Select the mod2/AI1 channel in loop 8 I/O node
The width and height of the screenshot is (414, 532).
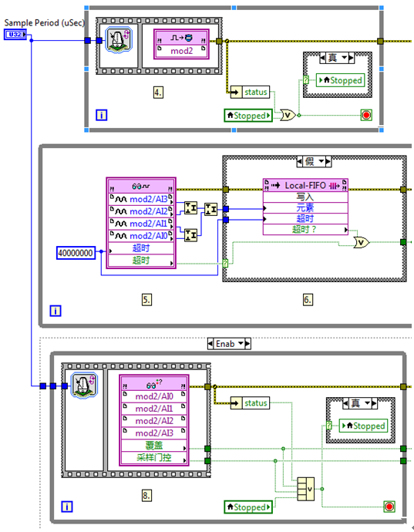(154, 409)
